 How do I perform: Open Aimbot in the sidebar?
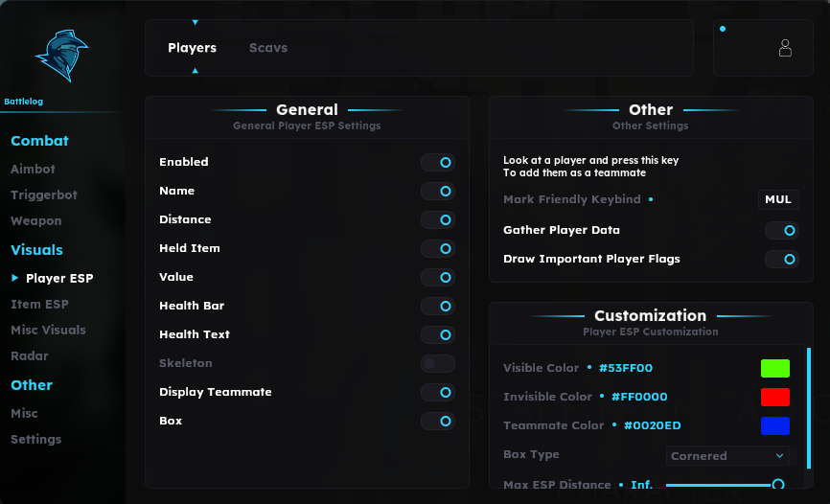[x=33, y=169]
